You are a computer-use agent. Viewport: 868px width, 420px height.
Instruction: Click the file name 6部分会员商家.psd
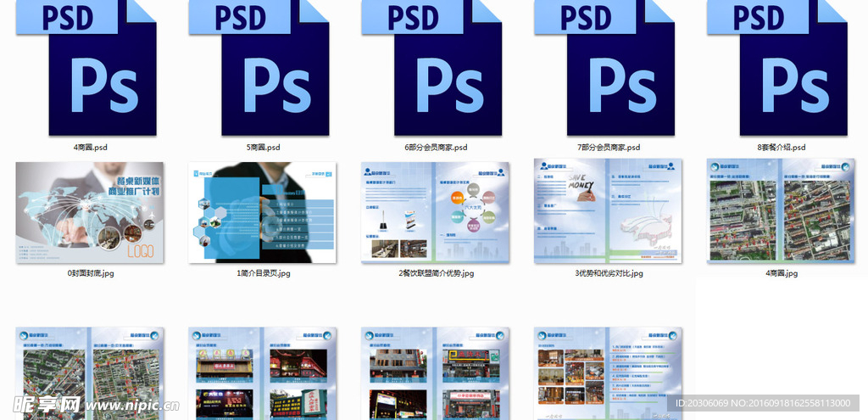click(x=436, y=148)
